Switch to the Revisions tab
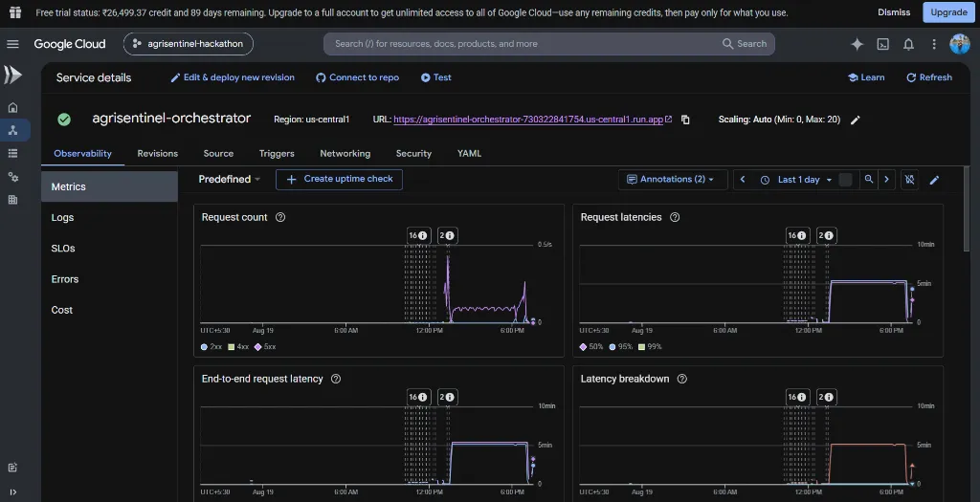 tap(158, 154)
